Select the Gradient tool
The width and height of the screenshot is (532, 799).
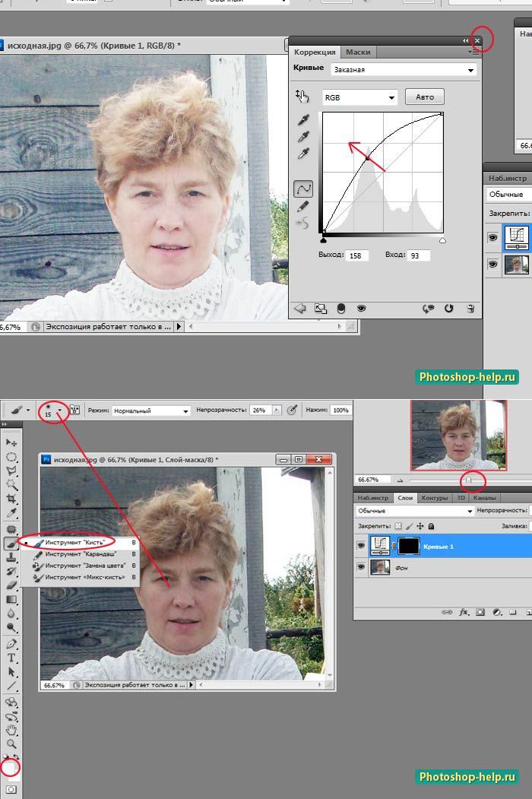coord(11,600)
